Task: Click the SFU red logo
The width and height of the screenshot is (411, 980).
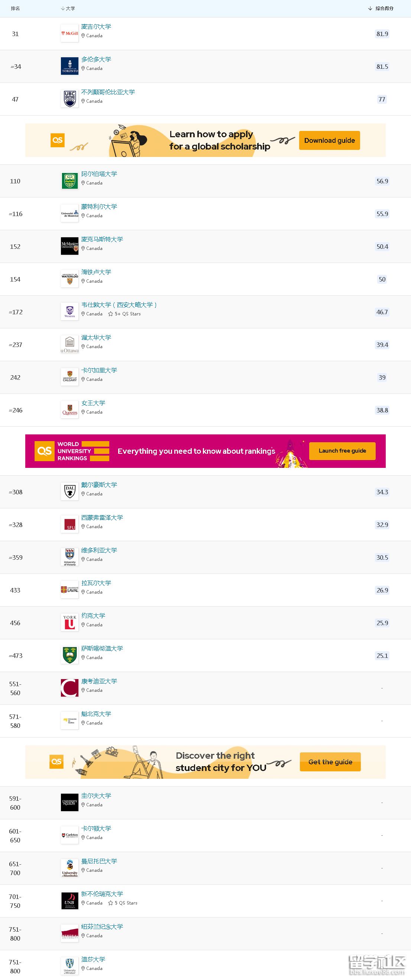Action: (69, 524)
